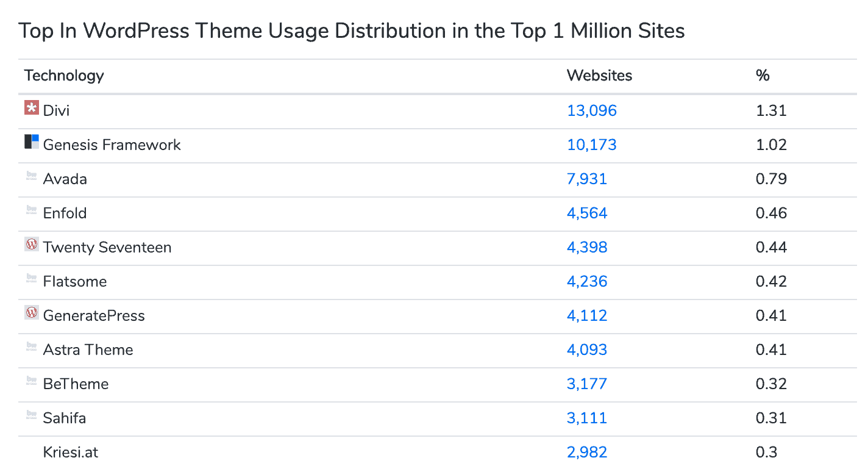Click the Flatsome row icon
This screenshot has width=868, height=466.
click(32, 279)
